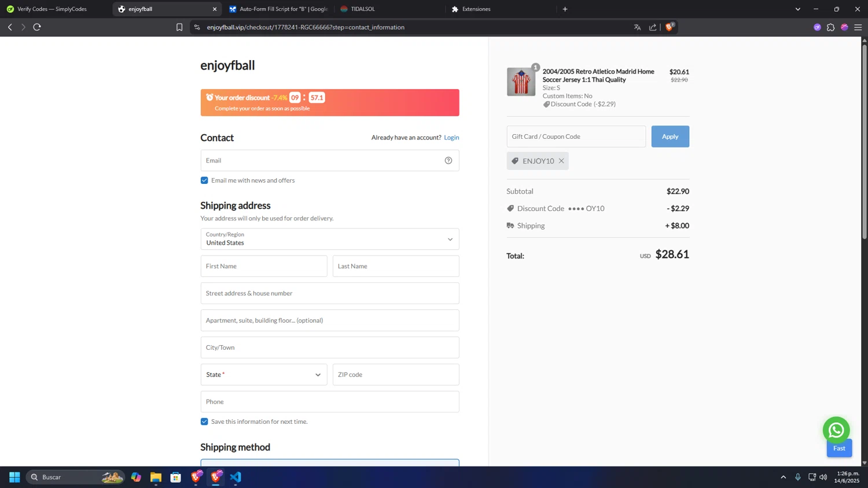This screenshot has height=488, width=868.
Task: Open the volume icon in system tray
Action: (x=823, y=477)
